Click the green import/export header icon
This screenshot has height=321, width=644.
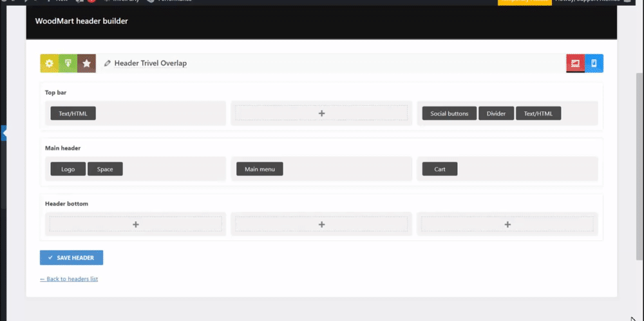68,63
